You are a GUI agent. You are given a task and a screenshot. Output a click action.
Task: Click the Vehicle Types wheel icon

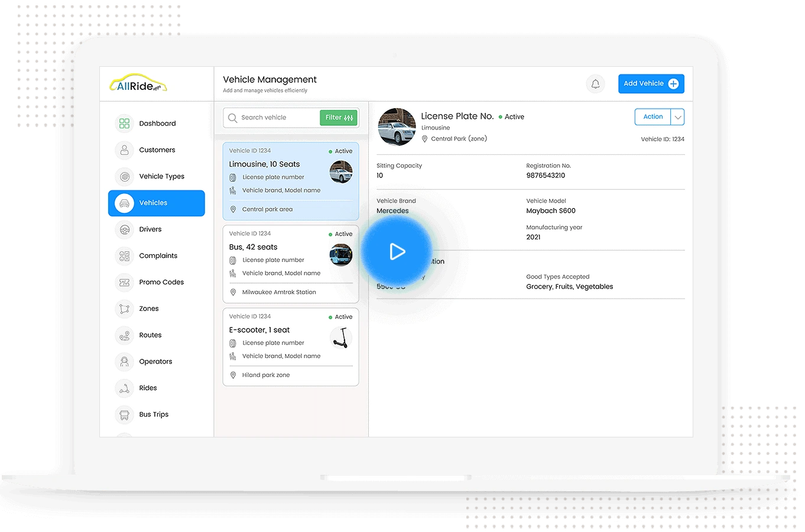[124, 176]
